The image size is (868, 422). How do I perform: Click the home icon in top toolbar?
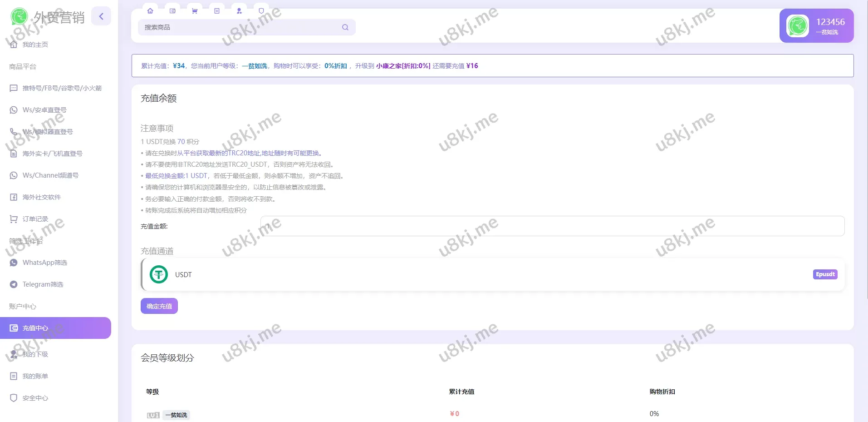tap(150, 11)
